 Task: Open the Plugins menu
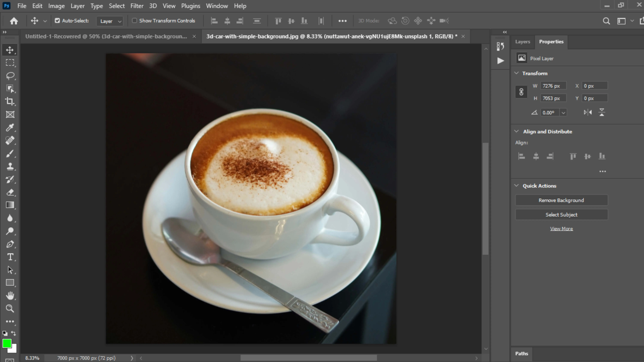(x=191, y=6)
